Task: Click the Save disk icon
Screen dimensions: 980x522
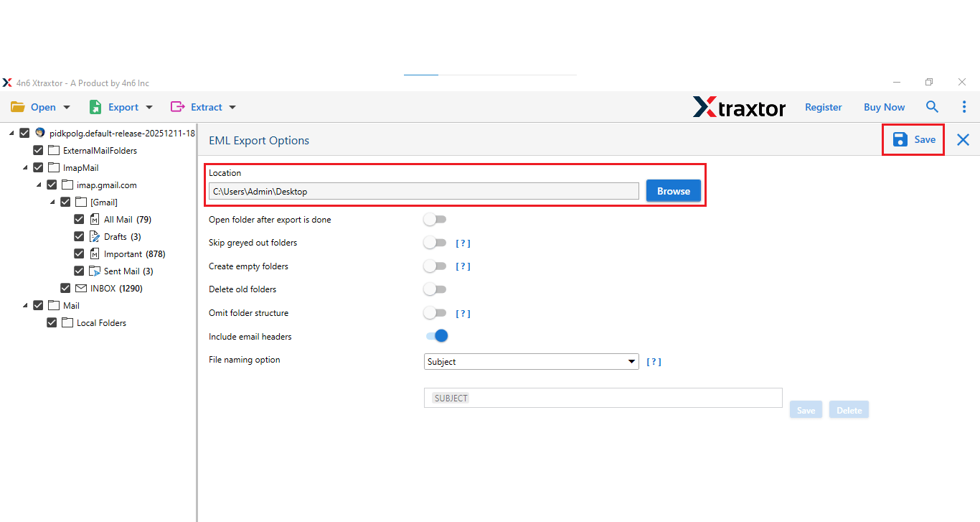Action: click(900, 139)
